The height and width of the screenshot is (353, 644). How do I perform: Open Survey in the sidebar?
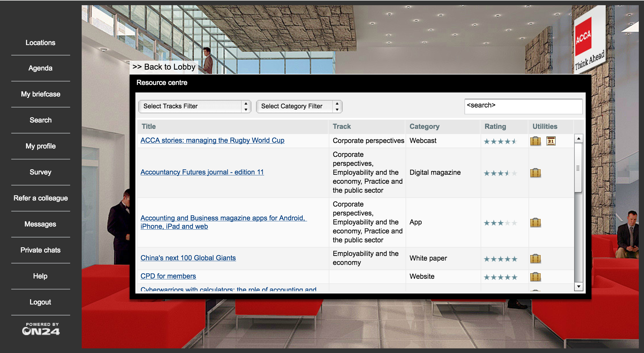pos(40,172)
